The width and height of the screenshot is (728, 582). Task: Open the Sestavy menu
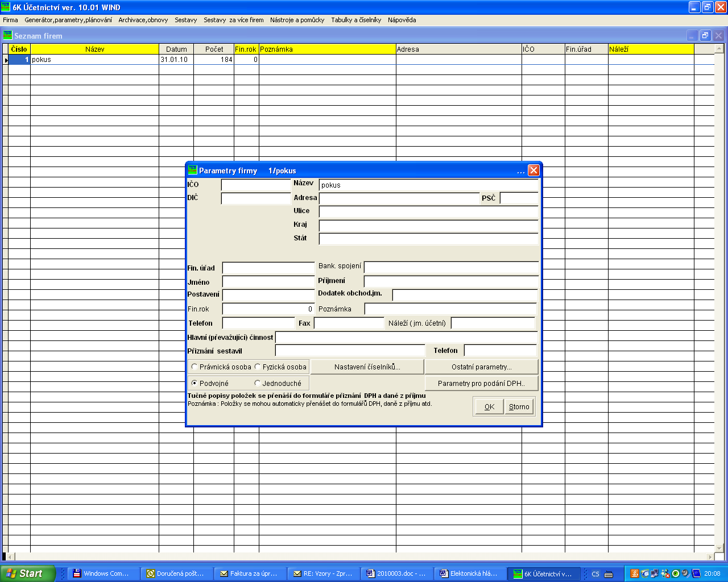coord(186,20)
